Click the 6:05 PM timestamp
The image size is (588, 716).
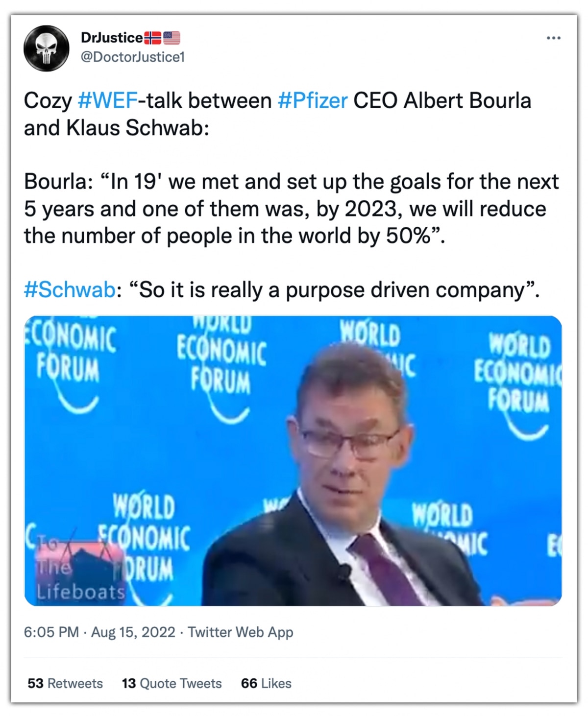pos(51,632)
